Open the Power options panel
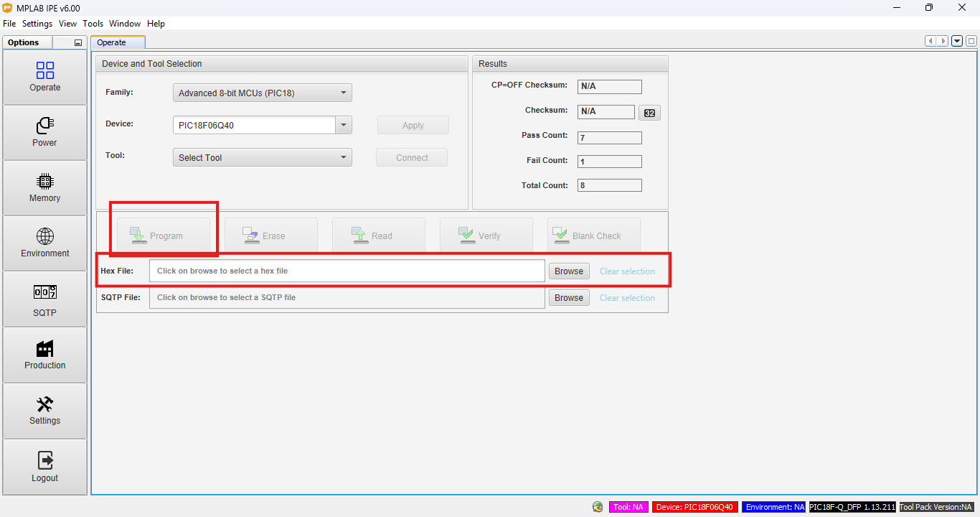The image size is (980, 517). point(44,133)
